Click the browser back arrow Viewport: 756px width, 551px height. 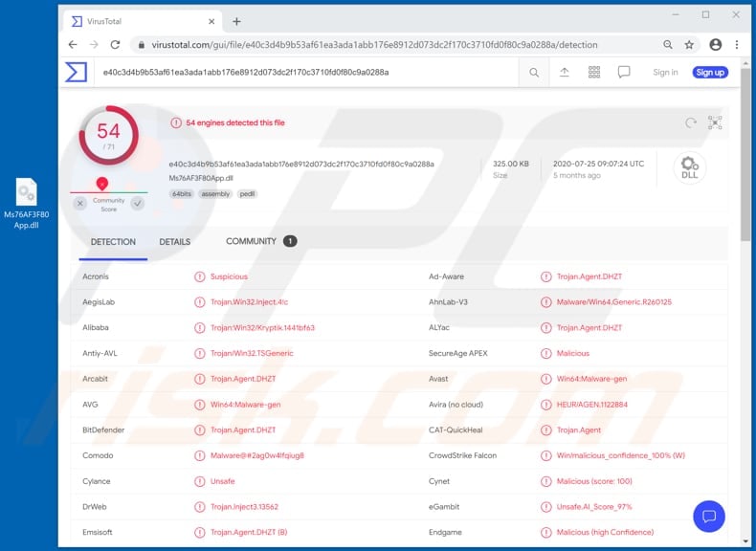tap(73, 45)
